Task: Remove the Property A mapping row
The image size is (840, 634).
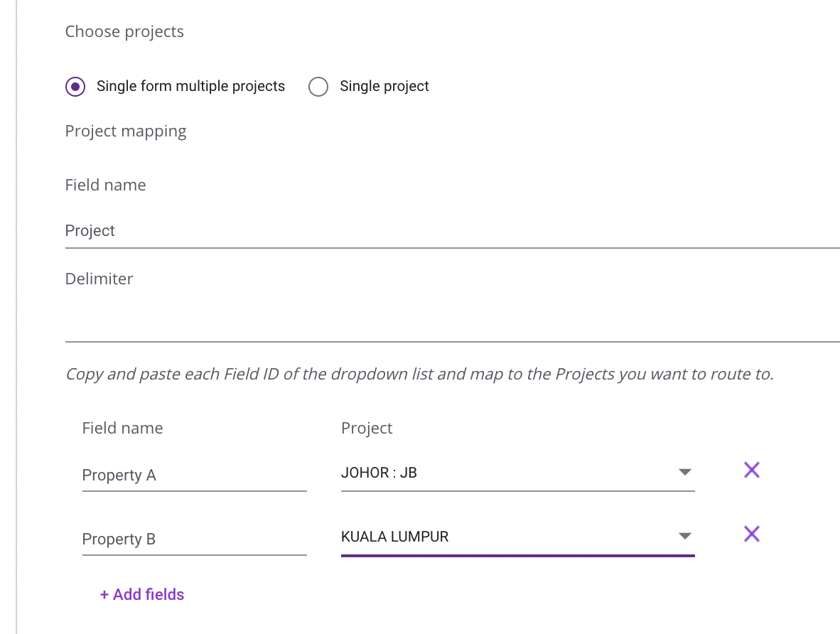Action: coord(751,470)
